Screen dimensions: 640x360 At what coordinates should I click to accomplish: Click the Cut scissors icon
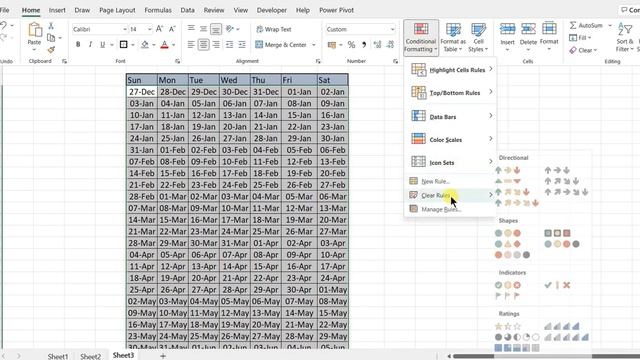coord(51,26)
